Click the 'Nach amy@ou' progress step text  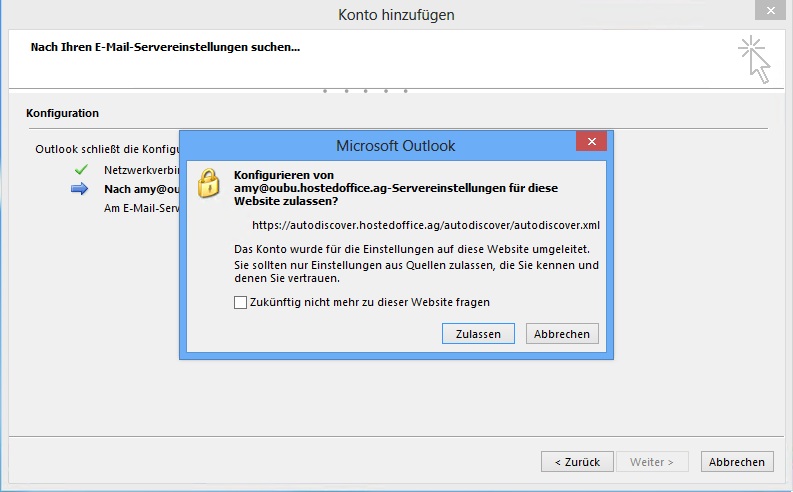(142, 189)
